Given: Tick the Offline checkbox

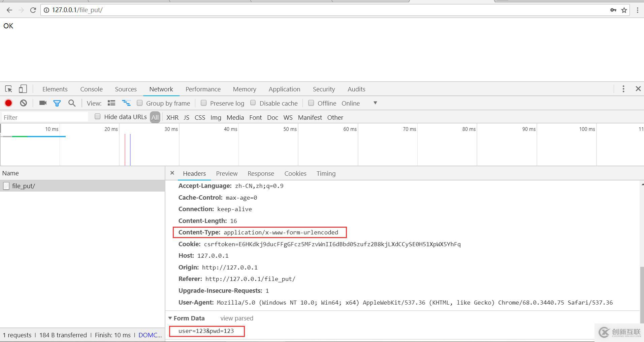Looking at the screenshot, I should [x=311, y=103].
